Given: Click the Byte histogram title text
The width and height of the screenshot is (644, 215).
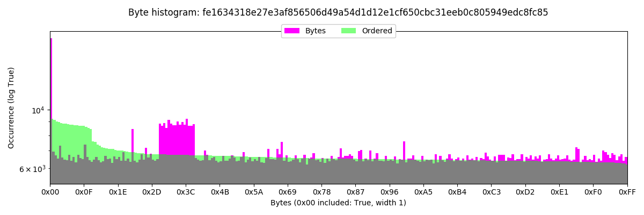Looking at the screenshot, I should (338, 12).
